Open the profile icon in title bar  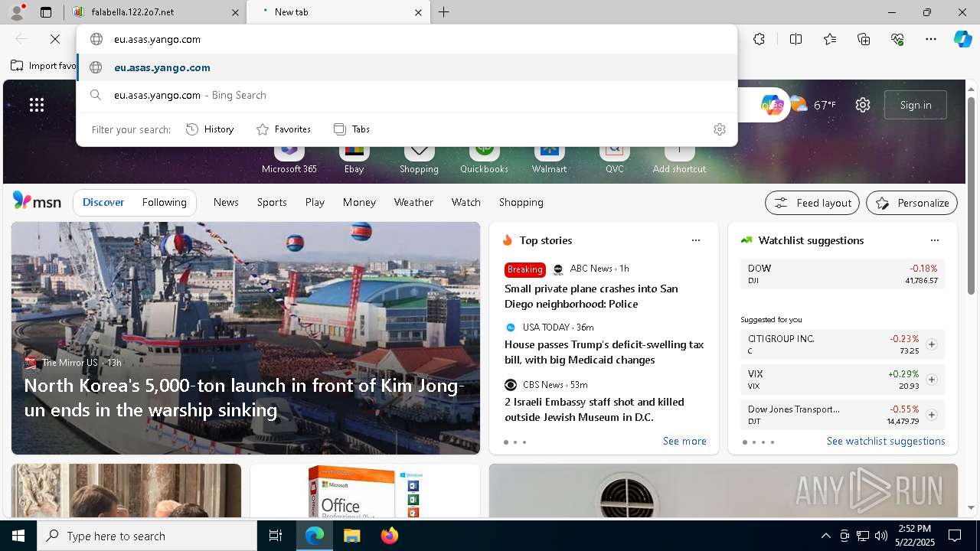(x=17, y=11)
